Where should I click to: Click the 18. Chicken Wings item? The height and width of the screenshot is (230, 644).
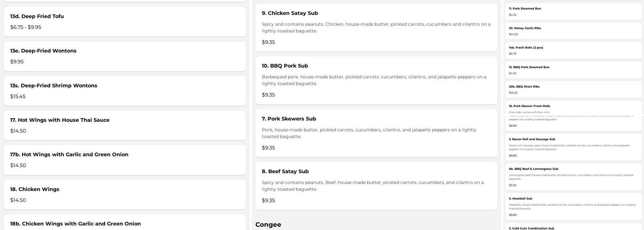pyautogui.click(x=125, y=194)
